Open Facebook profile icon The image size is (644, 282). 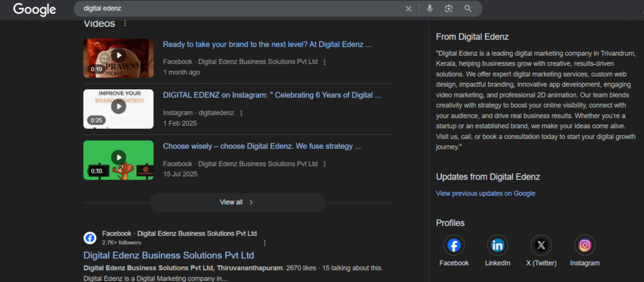coord(454,246)
